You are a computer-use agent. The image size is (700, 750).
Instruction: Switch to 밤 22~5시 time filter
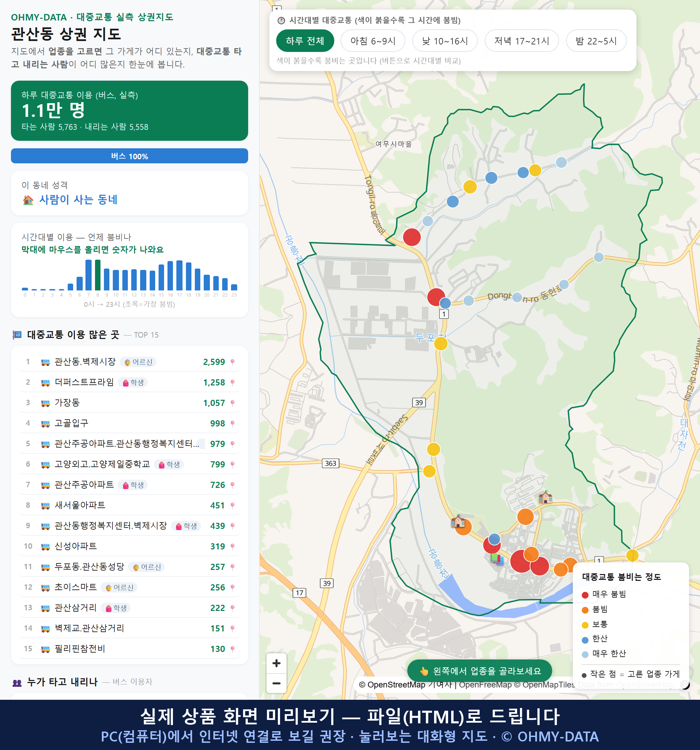tap(596, 41)
